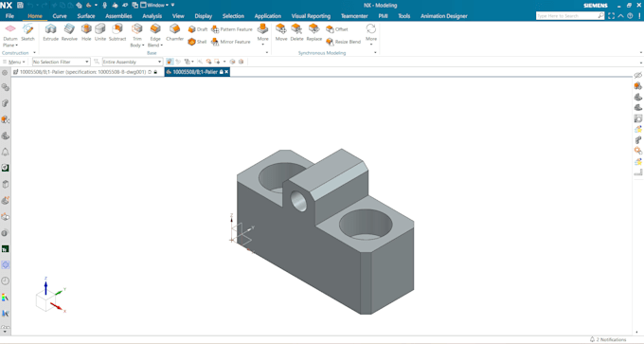Viewport: 644px width, 344px height.
Task: Click the Resize Blend command
Action: 344,42
